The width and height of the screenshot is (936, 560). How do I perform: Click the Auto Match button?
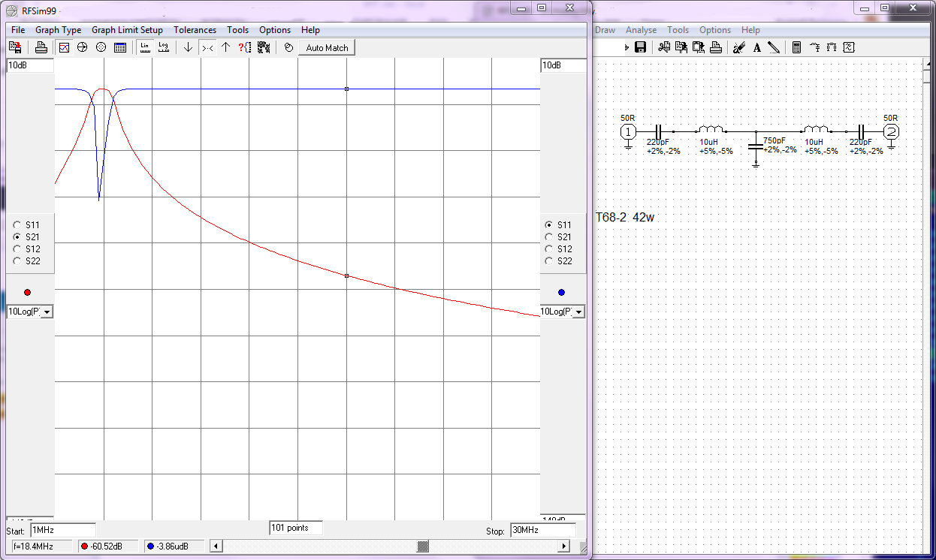coord(327,47)
